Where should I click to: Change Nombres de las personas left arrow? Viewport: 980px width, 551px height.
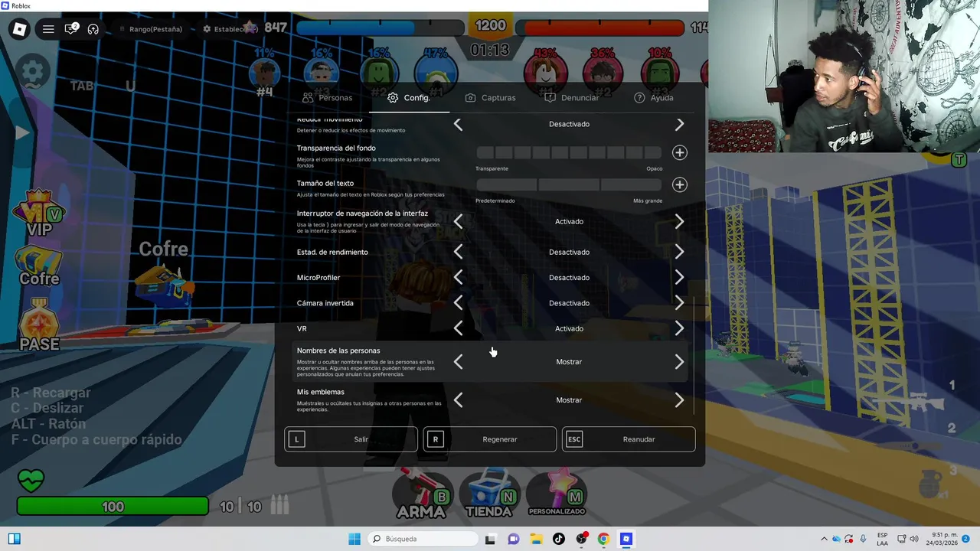pos(458,361)
